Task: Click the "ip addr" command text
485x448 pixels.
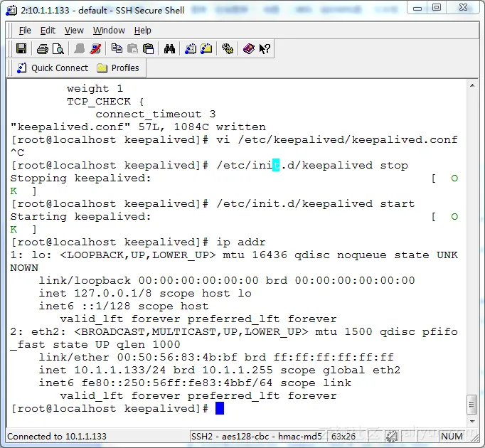Action: pyautogui.click(x=240, y=242)
